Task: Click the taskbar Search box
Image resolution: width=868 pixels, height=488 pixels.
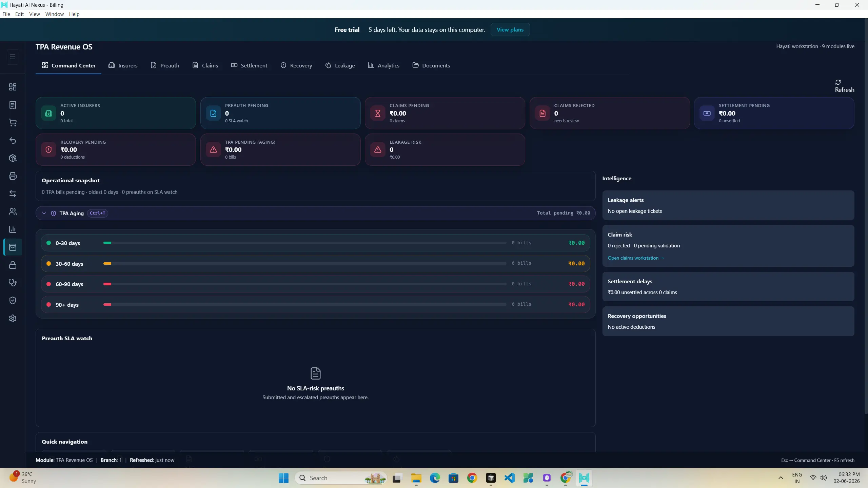Action: 341,478
